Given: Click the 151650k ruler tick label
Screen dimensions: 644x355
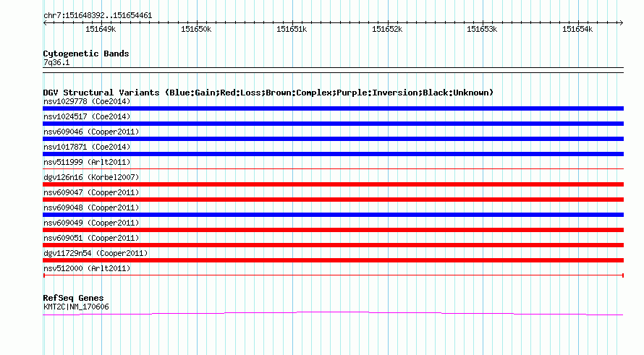Looking at the screenshot, I should [196, 30].
